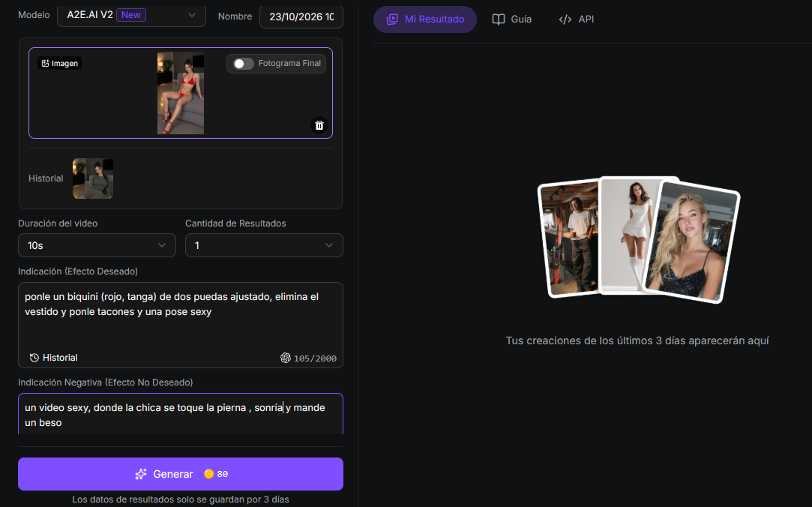Screen dimensions: 812x507
Task: Click the New badge beside the model name
Action: [131, 15]
